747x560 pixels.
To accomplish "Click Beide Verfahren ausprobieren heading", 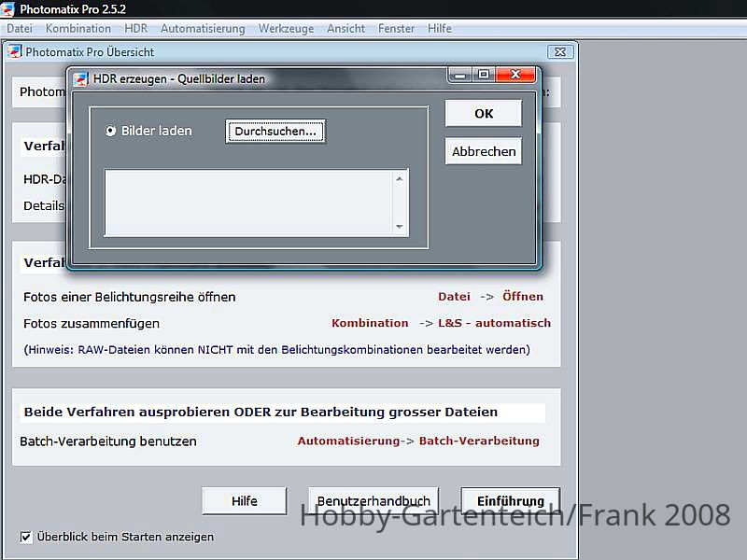I will (x=261, y=412).
